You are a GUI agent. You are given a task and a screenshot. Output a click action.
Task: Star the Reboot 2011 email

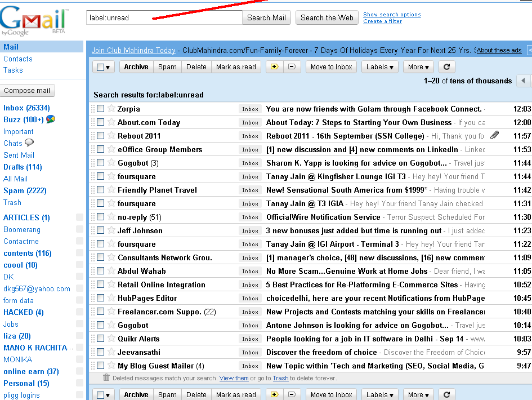[x=111, y=135]
